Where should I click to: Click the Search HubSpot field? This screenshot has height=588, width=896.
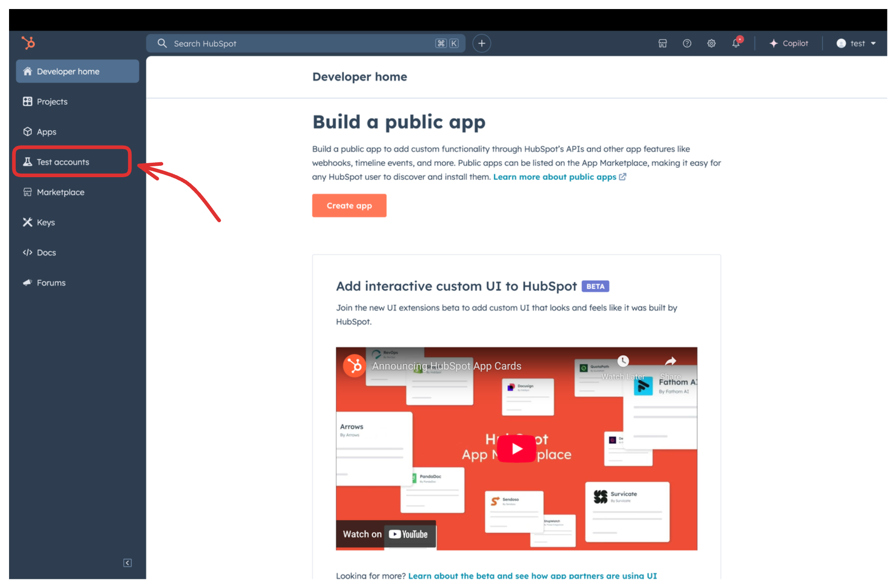point(298,43)
